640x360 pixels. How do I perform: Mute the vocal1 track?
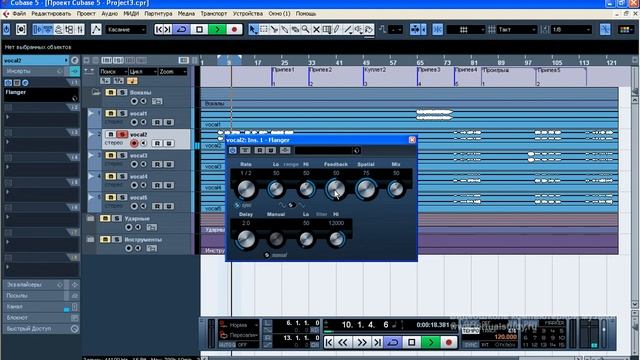110,113
